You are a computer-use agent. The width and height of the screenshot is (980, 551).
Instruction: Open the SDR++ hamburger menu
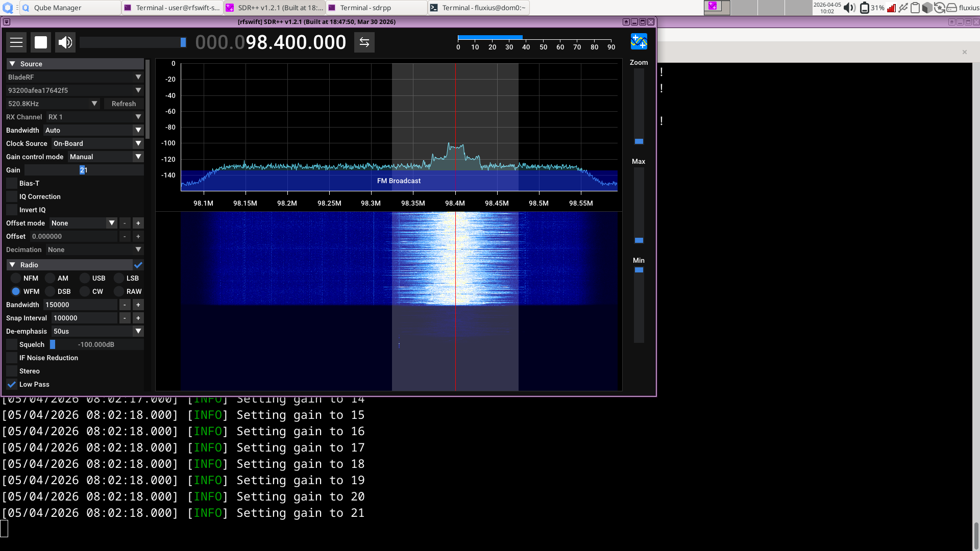[16, 42]
